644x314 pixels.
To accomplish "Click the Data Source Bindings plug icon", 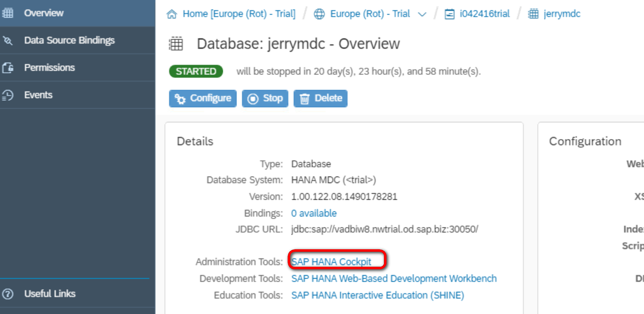I will tap(8, 40).
